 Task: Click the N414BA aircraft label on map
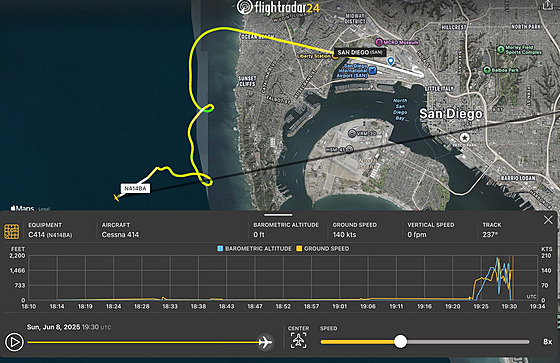pyautogui.click(x=135, y=188)
